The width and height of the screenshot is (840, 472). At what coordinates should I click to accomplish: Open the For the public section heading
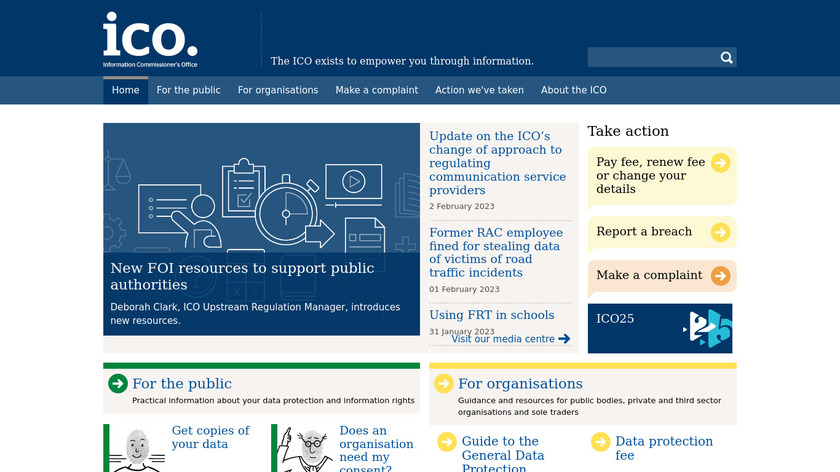182,384
